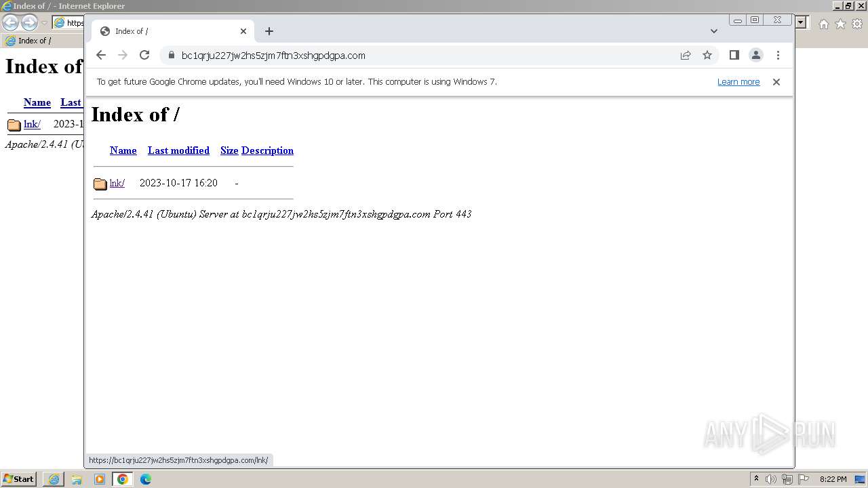Open lnk/ link in Internet Explorer page
Viewport: 868px width, 488px height.
[32, 124]
